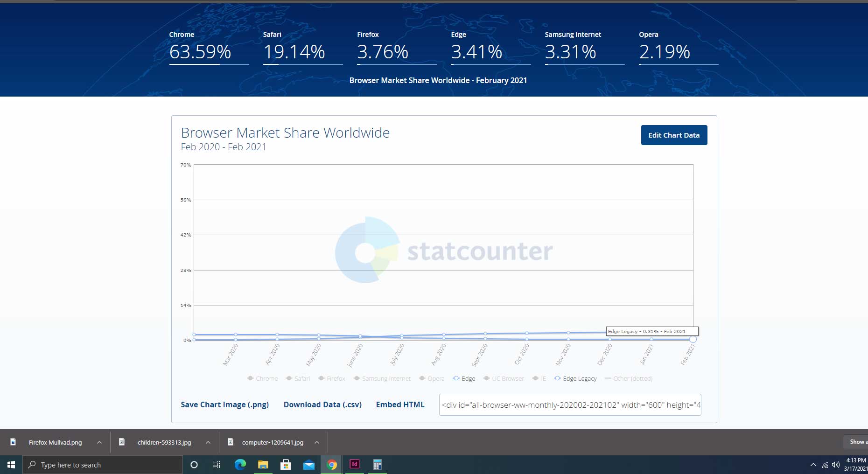Click the Feb 2021 data point on chart

click(693, 339)
